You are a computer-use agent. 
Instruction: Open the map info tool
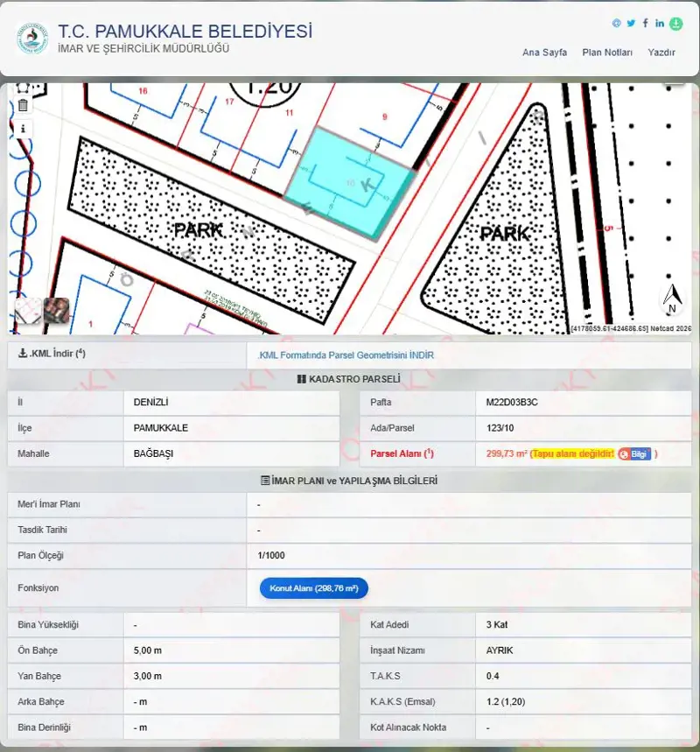pos(23,129)
